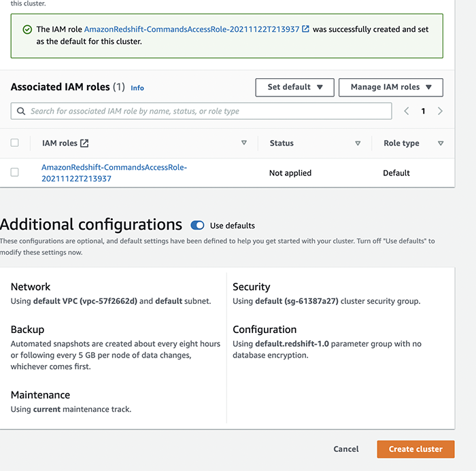Open the Info link next to Associated IAM roles

point(137,88)
